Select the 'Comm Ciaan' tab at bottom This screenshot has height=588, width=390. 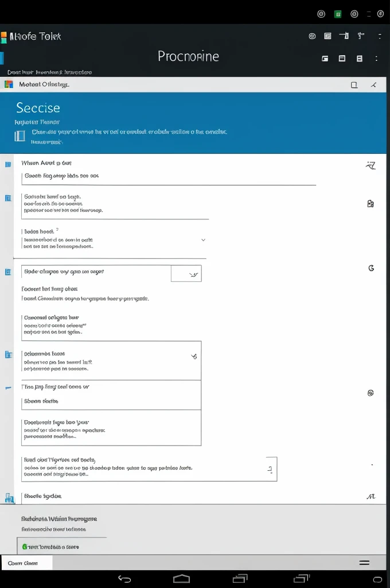26,563
